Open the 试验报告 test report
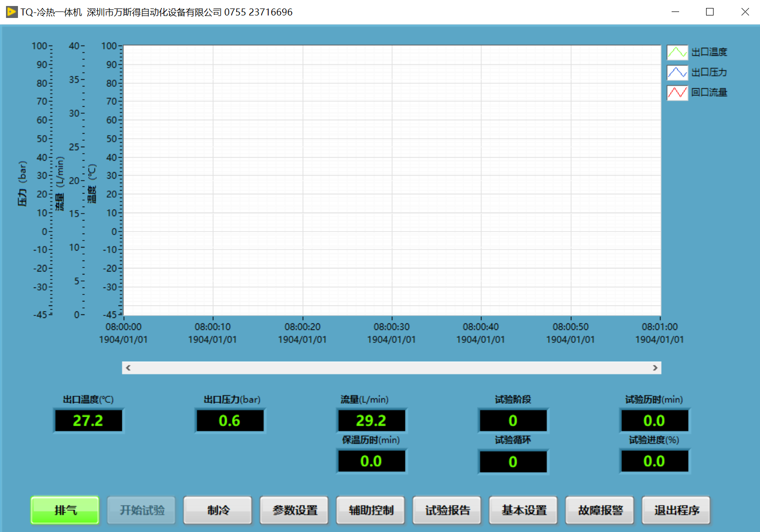Viewport: 760px width, 532px height. [x=447, y=510]
